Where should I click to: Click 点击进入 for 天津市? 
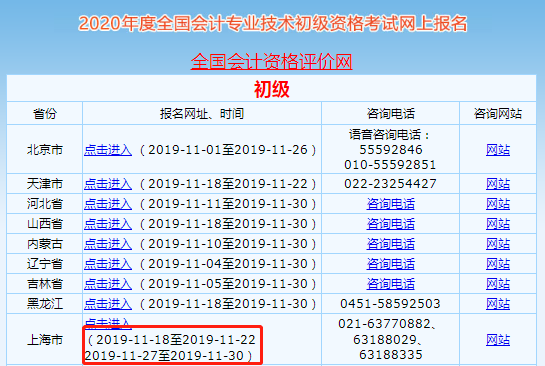(108, 184)
